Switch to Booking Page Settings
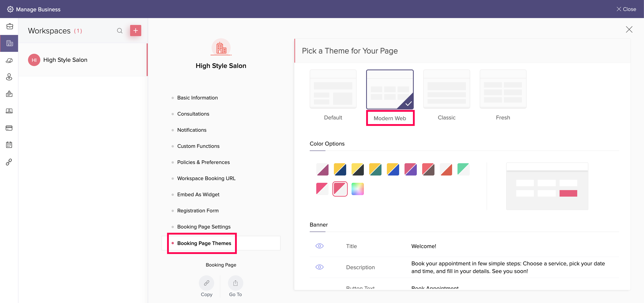The width and height of the screenshot is (644, 303). [204, 227]
